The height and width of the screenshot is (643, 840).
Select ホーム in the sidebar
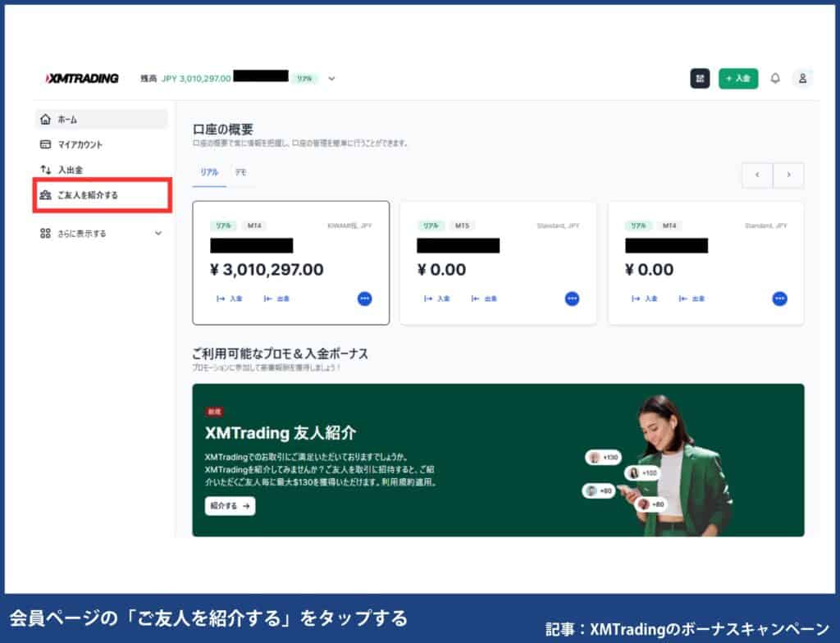[x=102, y=120]
